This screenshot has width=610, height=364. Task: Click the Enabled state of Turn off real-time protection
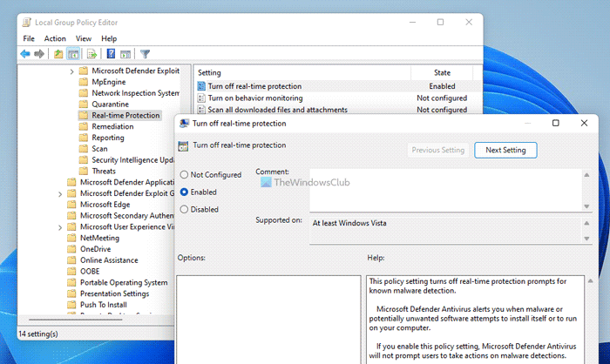click(x=442, y=86)
